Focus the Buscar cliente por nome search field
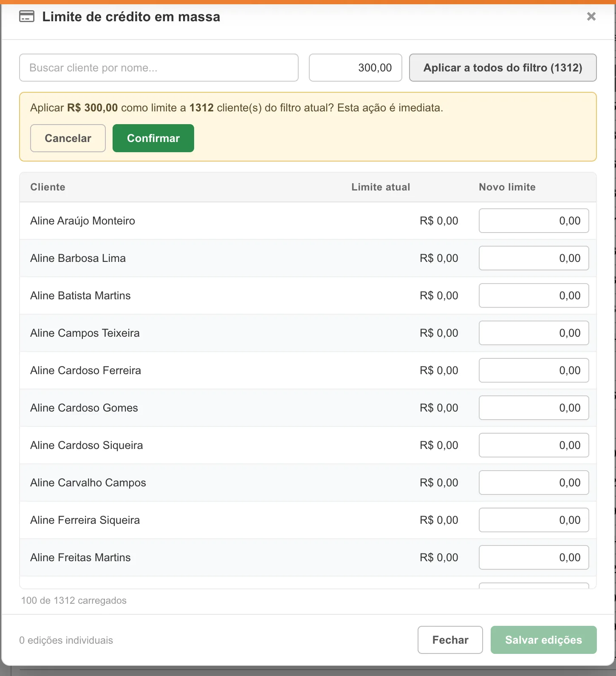Image resolution: width=616 pixels, height=676 pixels. click(159, 68)
